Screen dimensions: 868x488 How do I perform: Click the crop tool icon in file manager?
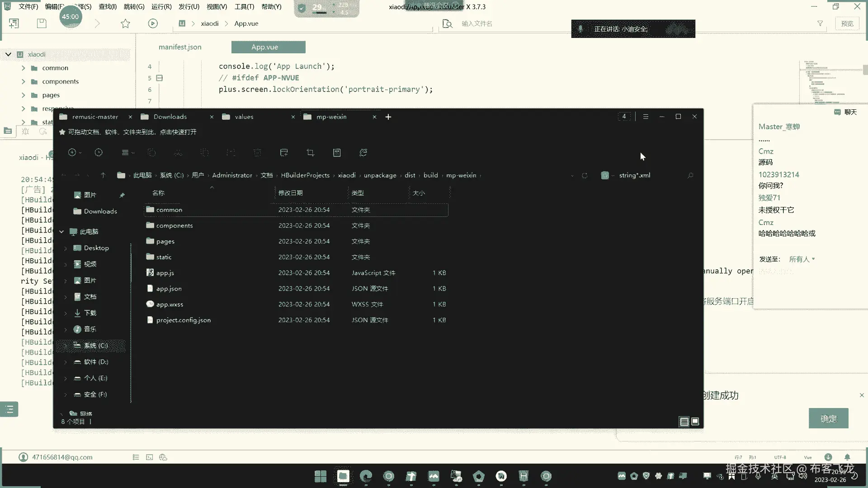point(310,153)
